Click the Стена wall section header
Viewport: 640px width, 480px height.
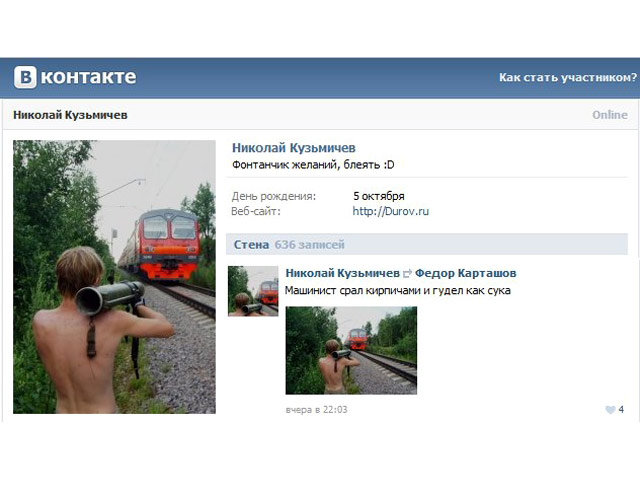point(251,244)
